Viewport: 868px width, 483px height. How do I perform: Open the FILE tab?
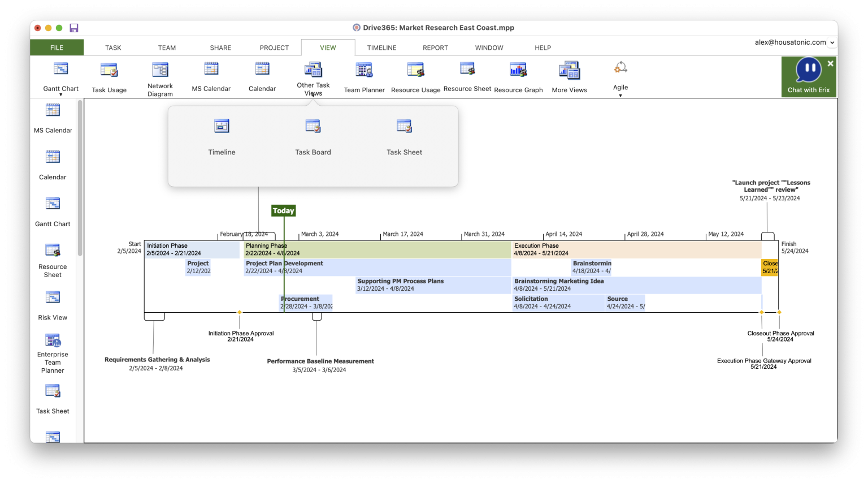(x=57, y=48)
